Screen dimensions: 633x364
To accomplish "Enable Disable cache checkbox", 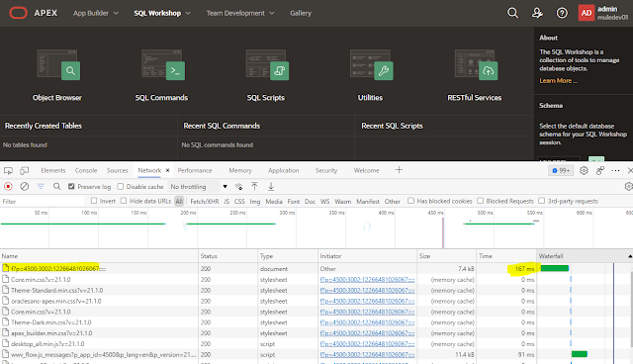I will (x=121, y=186).
